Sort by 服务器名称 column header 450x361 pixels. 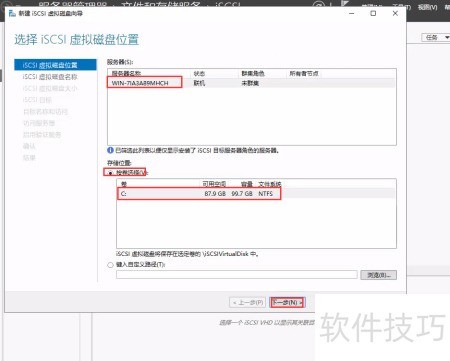point(126,74)
